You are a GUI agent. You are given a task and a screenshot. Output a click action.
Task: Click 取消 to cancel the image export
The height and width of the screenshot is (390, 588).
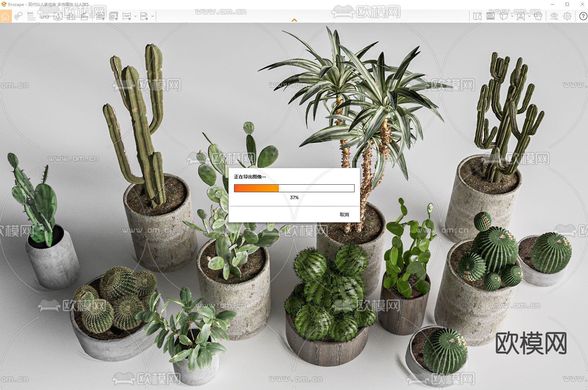point(344,215)
